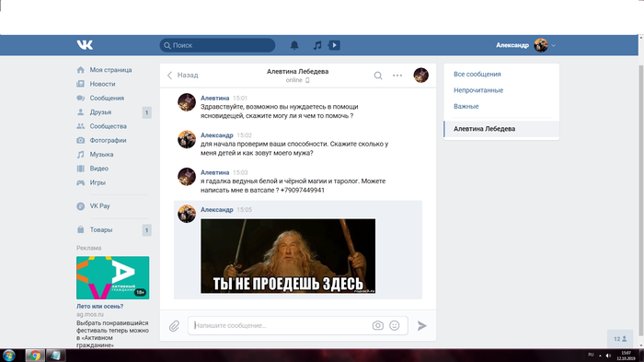Open Товары in left menu

tap(101, 229)
